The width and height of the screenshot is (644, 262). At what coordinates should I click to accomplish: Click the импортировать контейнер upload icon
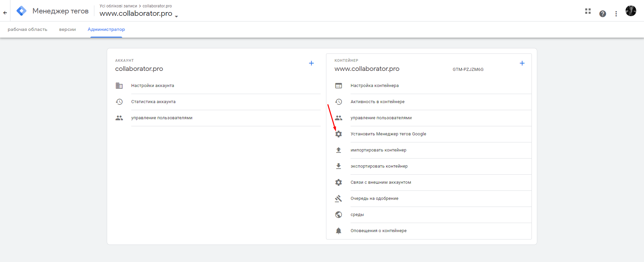(x=338, y=150)
